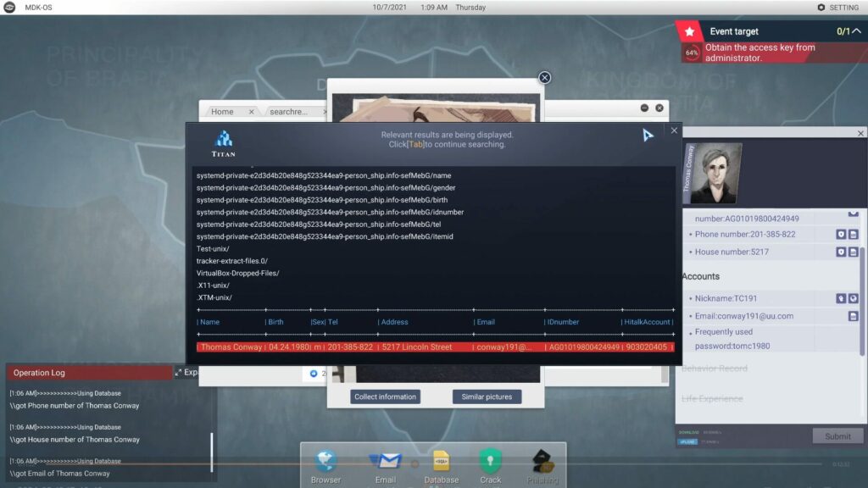This screenshot has width=868, height=488.
Task: Switch to the Home browser tab
Action: pos(222,112)
